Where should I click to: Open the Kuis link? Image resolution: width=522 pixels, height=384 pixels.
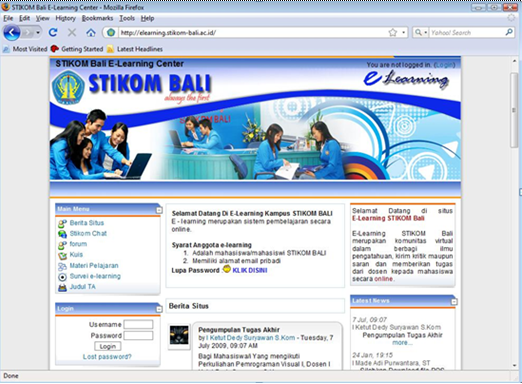coord(76,255)
